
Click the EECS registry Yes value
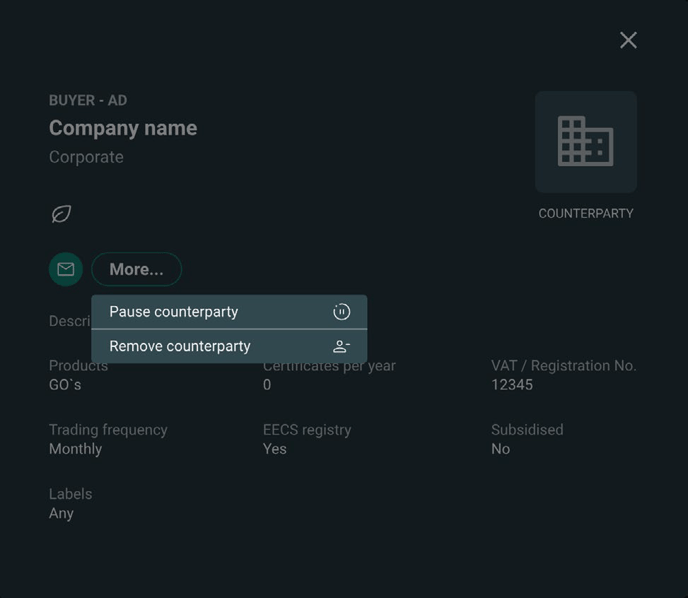point(275,449)
